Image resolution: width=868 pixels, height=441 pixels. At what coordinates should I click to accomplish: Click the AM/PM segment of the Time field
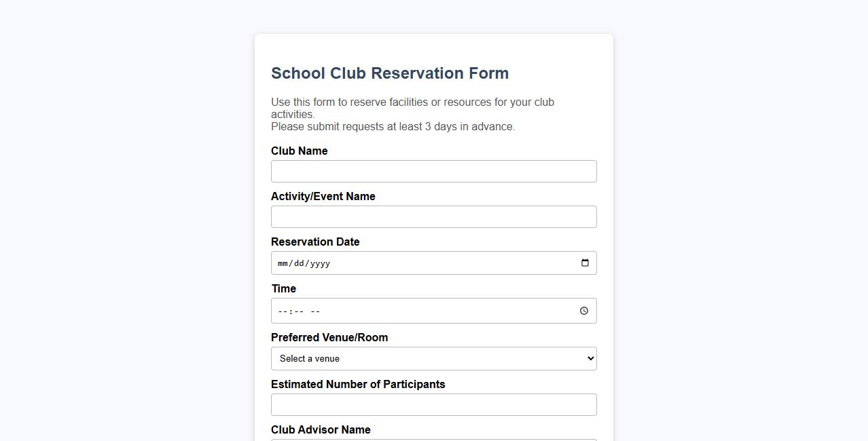tap(314, 311)
